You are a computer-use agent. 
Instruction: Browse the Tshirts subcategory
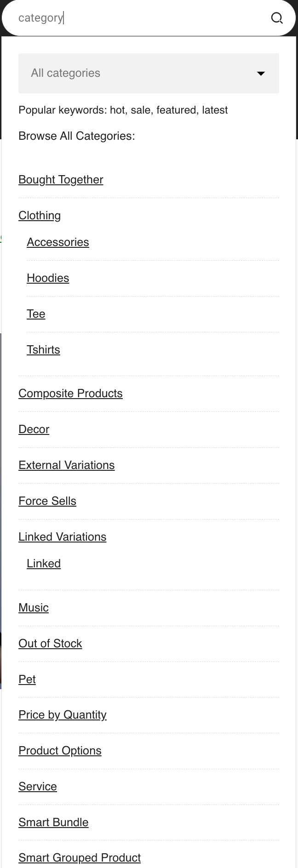tap(43, 350)
